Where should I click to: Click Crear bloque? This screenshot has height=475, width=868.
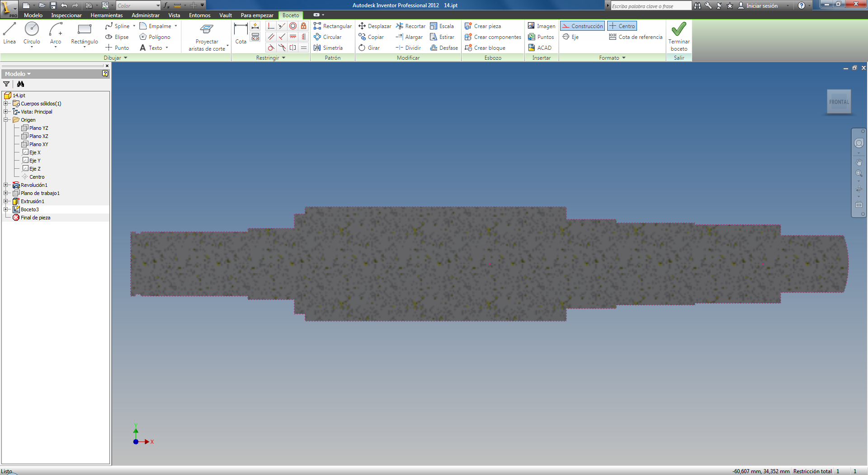pyautogui.click(x=485, y=48)
